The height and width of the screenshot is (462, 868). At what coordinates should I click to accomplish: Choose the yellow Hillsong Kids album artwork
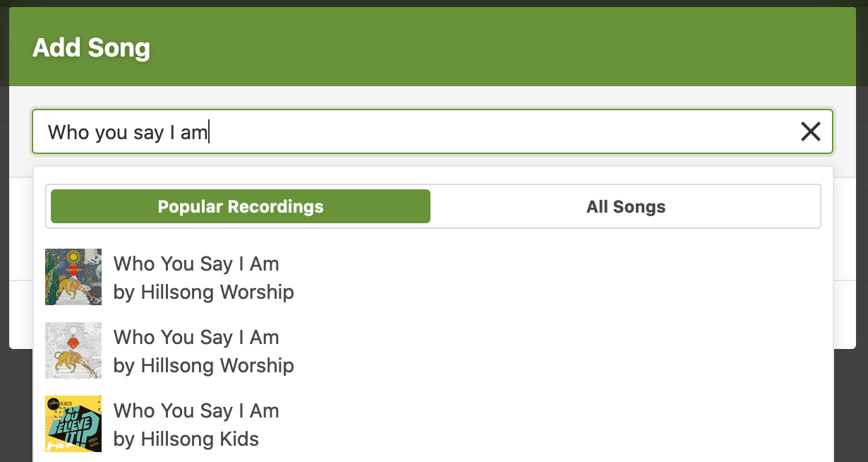(x=73, y=424)
